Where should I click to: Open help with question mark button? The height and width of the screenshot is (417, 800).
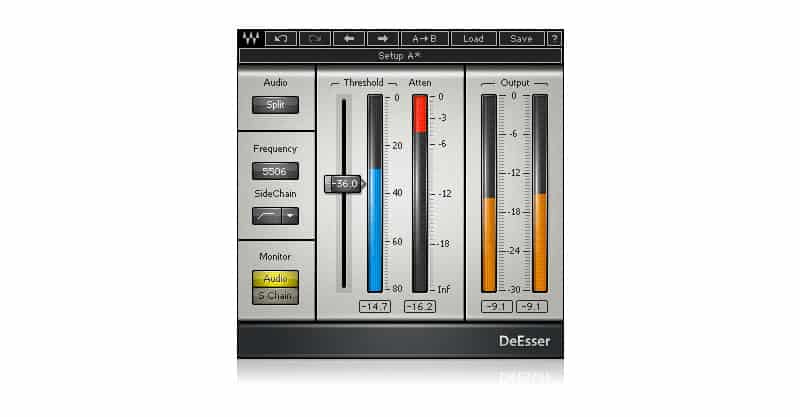(555, 39)
